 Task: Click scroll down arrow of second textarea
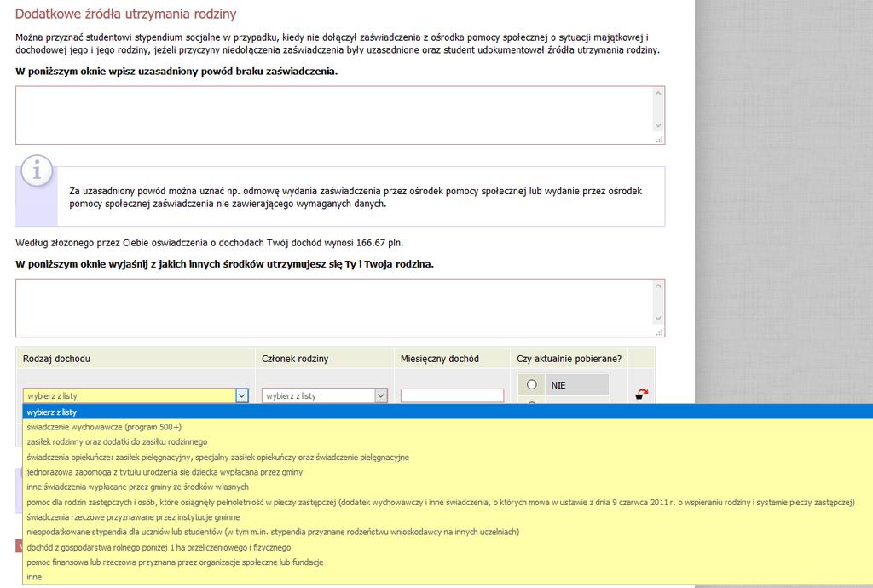point(658,318)
